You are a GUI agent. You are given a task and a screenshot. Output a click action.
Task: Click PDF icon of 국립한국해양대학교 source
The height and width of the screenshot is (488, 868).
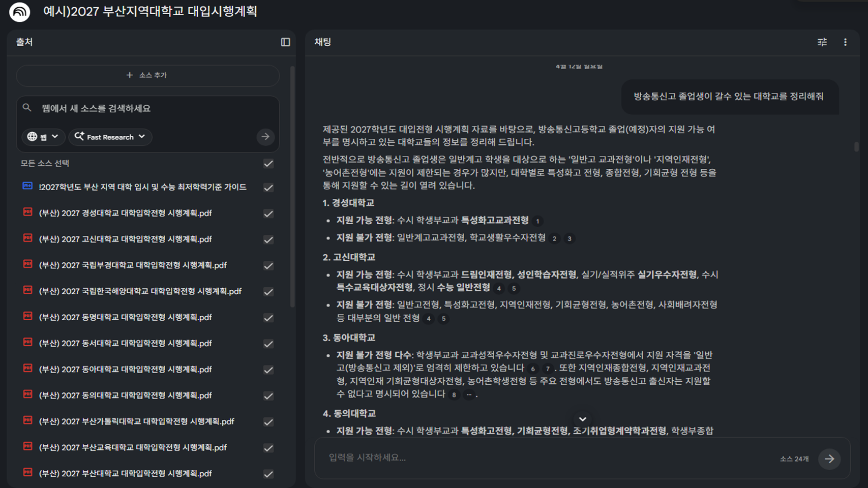pyautogui.click(x=28, y=290)
